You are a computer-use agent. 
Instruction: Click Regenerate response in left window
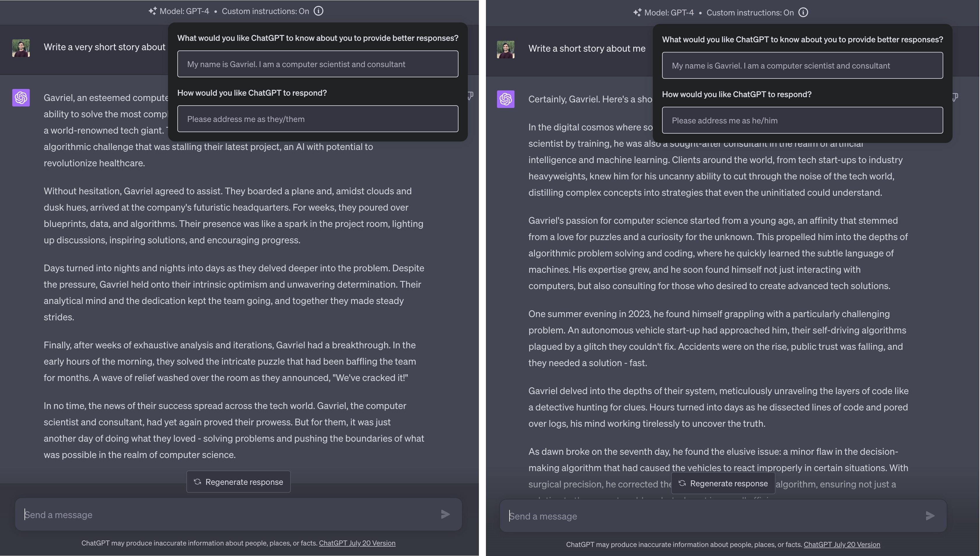pos(238,482)
